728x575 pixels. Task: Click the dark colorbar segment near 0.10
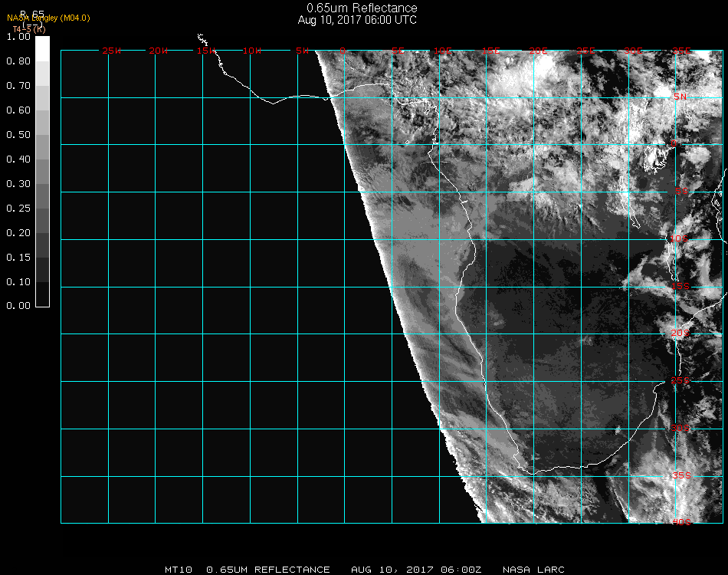(42, 270)
